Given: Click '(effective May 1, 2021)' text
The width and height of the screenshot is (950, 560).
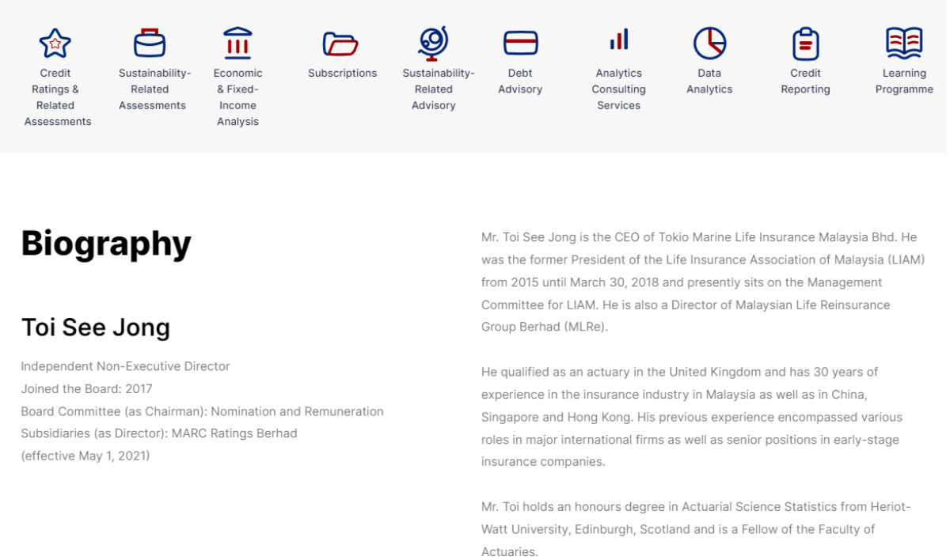Looking at the screenshot, I should 85,456.
